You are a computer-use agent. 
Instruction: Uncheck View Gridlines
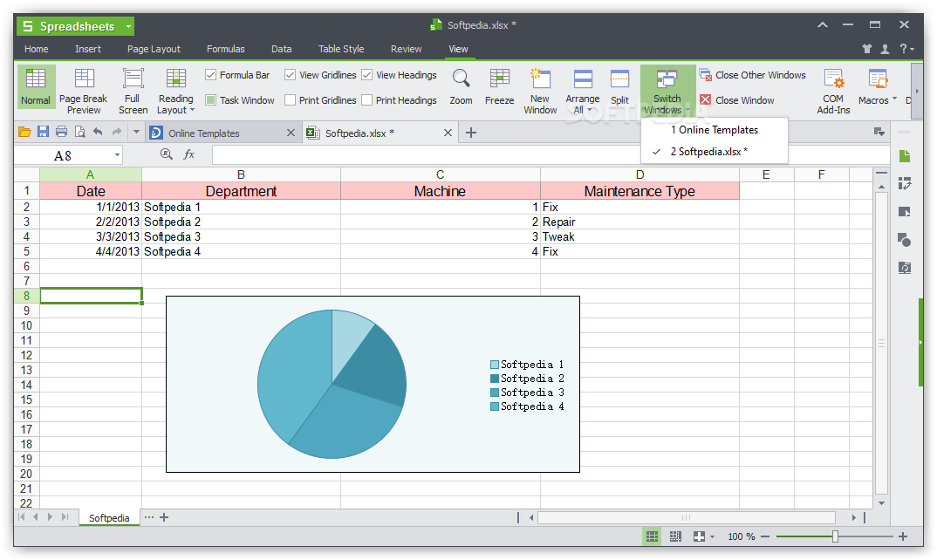point(290,75)
